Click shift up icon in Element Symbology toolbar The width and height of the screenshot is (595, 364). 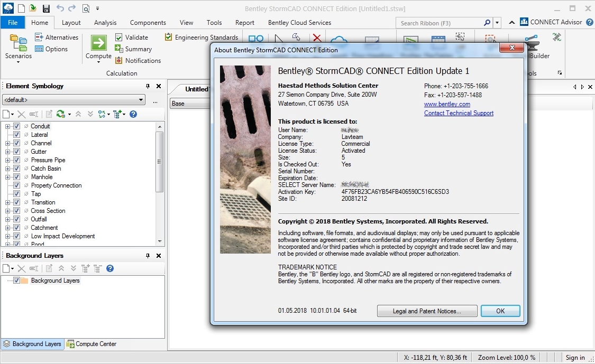pyautogui.click(x=78, y=114)
